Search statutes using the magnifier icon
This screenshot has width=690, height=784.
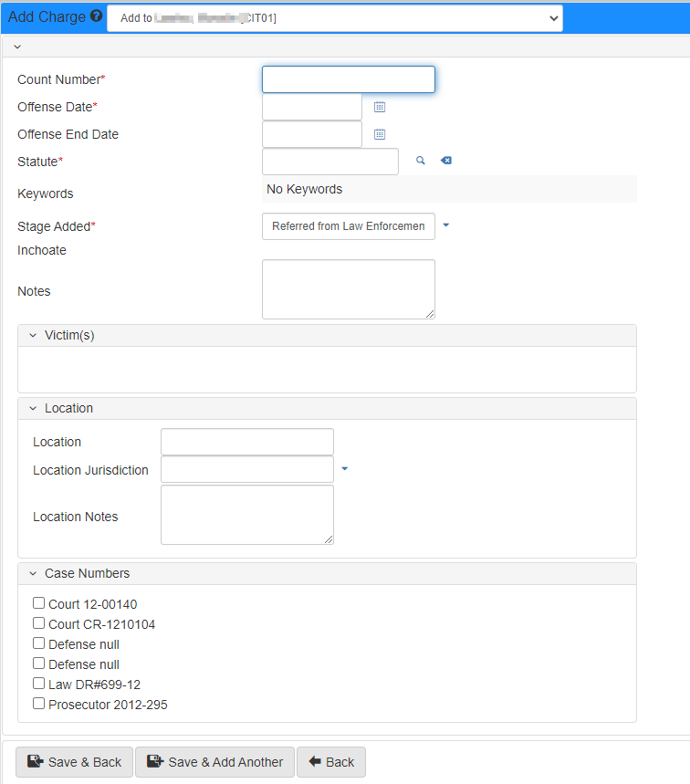[420, 160]
